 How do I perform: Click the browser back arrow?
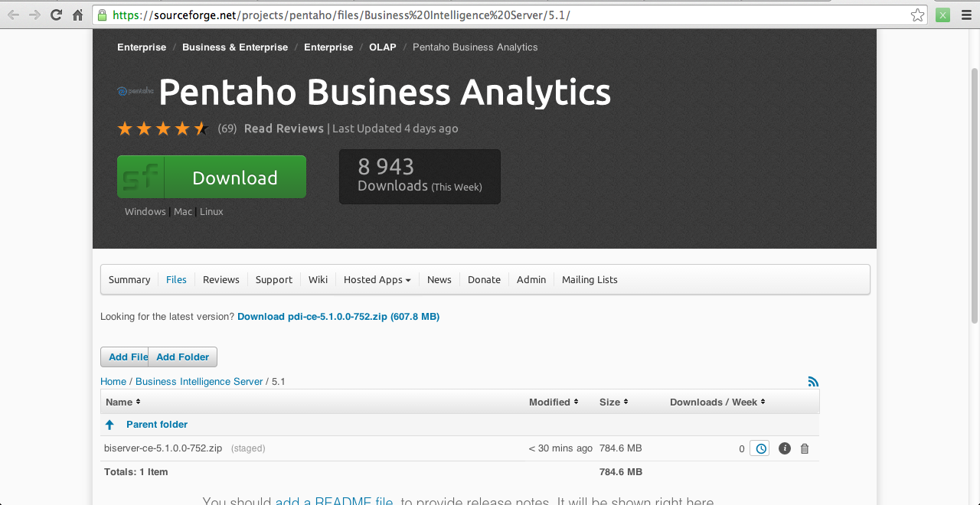13,15
